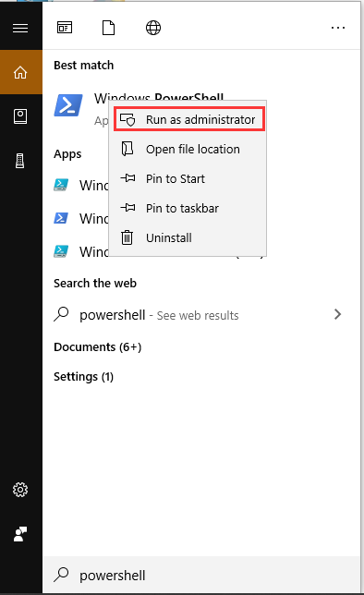Image resolution: width=364 pixels, height=595 pixels.
Task: Open the devices tower icon in sidebar
Action: point(20,161)
